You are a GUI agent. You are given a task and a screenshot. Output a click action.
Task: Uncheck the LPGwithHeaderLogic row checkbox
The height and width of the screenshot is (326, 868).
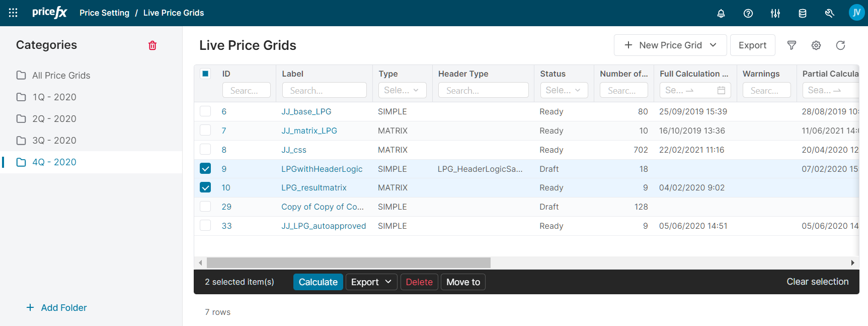point(205,169)
